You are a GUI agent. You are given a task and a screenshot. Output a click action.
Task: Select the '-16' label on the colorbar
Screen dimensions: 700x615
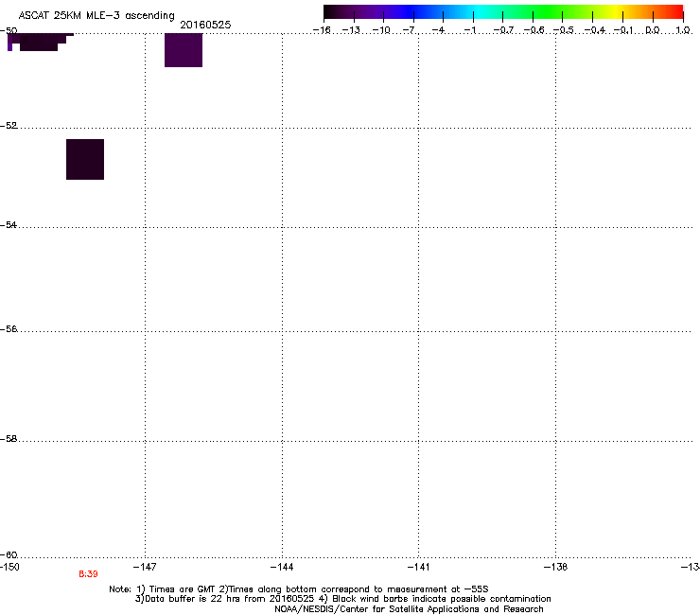point(322,30)
